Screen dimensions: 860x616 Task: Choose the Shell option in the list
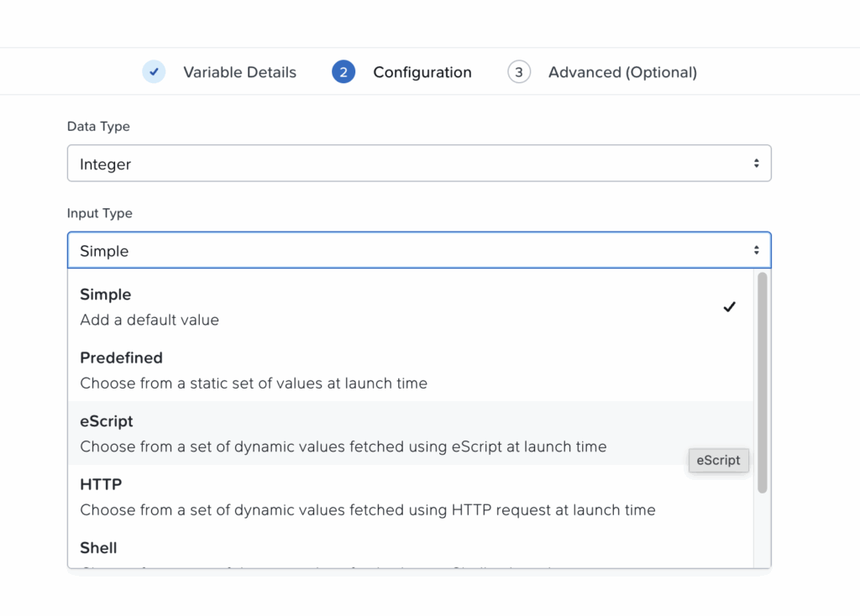point(98,548)
